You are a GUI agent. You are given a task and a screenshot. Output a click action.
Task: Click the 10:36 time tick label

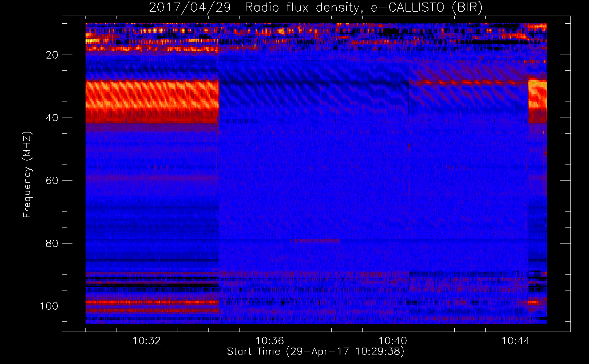270,341
